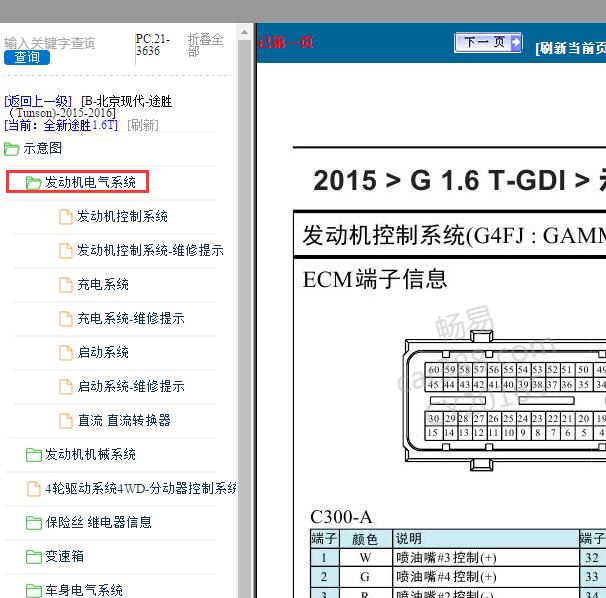Click the ECM端子信息 heading
606x598 pixels.
click(x=375, y=279)
